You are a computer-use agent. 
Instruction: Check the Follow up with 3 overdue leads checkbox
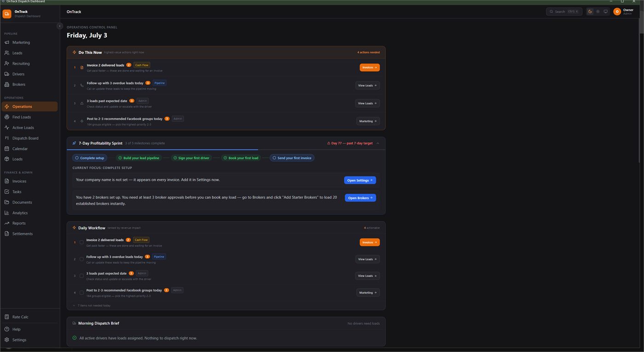81,259
